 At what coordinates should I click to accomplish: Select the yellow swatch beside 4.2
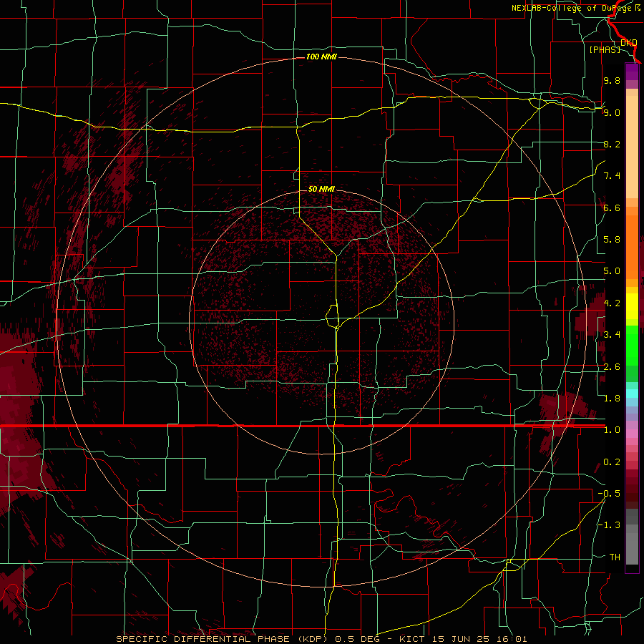click(x=632, y=306)
